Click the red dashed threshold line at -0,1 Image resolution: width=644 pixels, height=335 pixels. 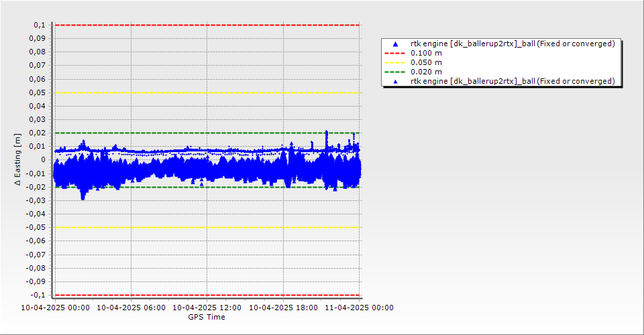(207, 295)
